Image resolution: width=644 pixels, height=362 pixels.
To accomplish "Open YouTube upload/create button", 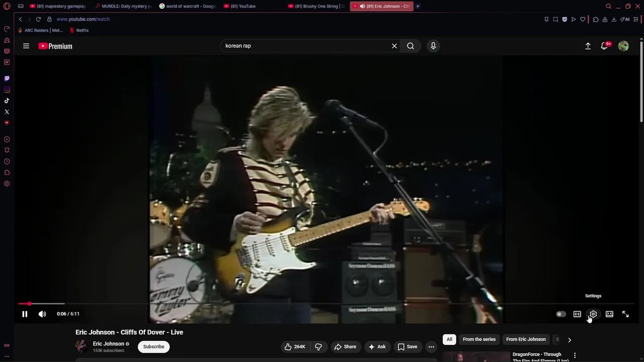I will point(588,46).
